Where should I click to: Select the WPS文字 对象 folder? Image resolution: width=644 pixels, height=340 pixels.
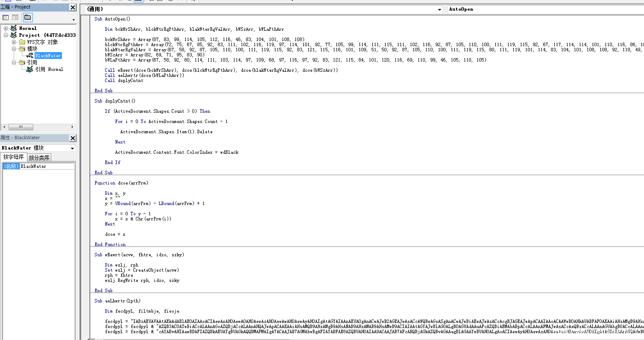(42, 42)
